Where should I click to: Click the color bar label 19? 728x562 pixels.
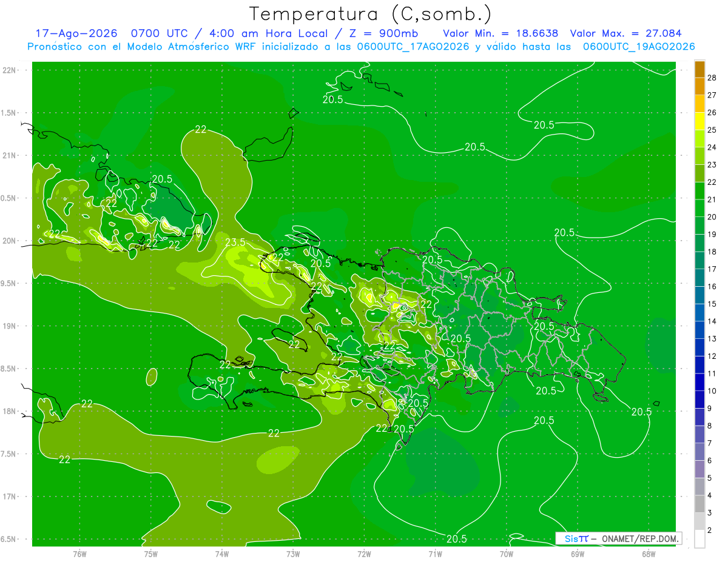tap(712, 235)
